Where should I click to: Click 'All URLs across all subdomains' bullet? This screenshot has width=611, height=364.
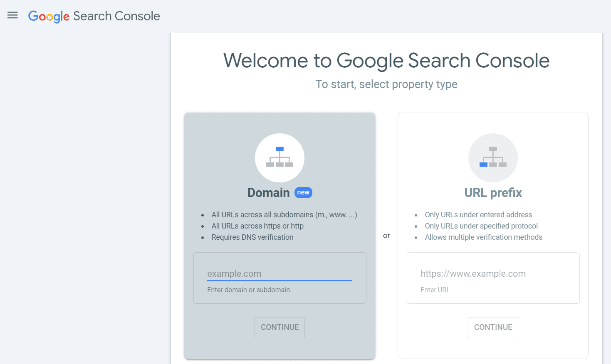(x=284, y=215)
